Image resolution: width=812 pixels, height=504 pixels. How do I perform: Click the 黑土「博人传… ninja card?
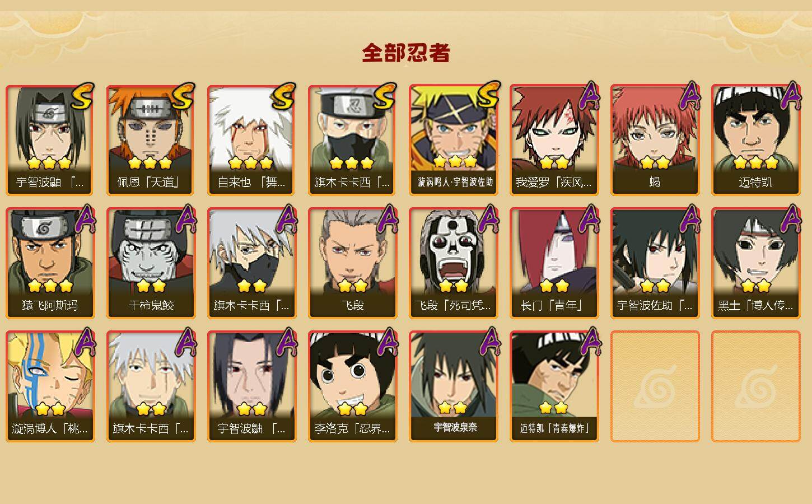[755, 263]
